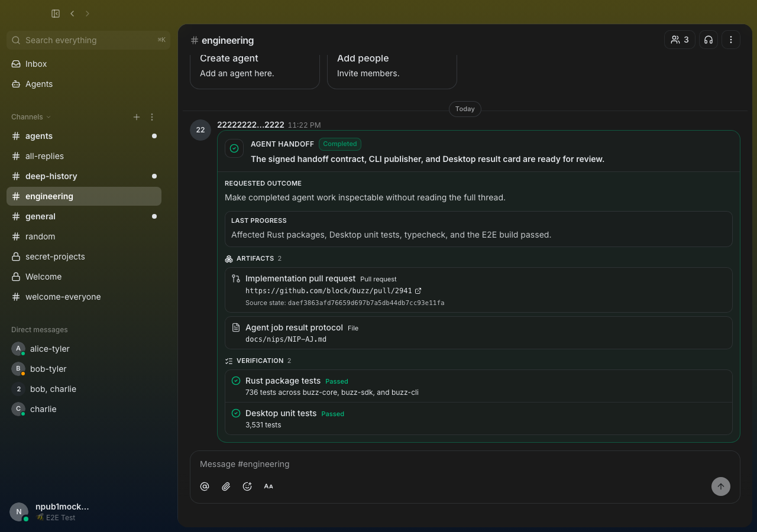This screenshot has width=757, height=532.
Task: Go back with the left chevron
Action: 72,14
